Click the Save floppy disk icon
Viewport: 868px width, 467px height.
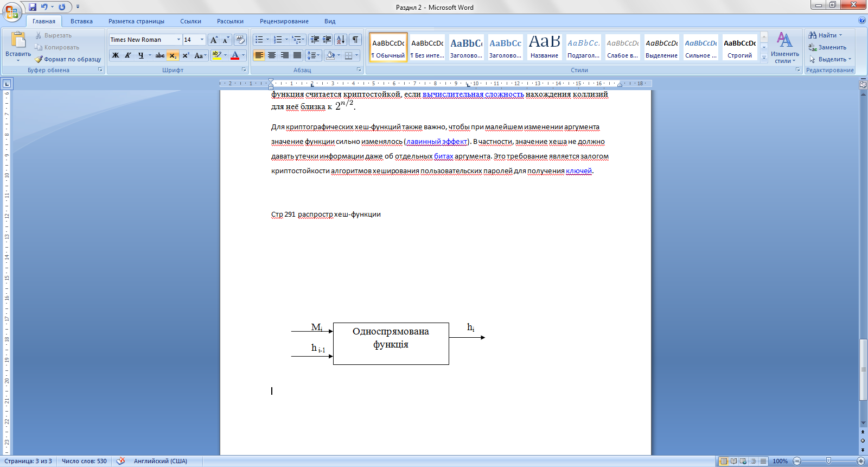click(x=33, y=7)
